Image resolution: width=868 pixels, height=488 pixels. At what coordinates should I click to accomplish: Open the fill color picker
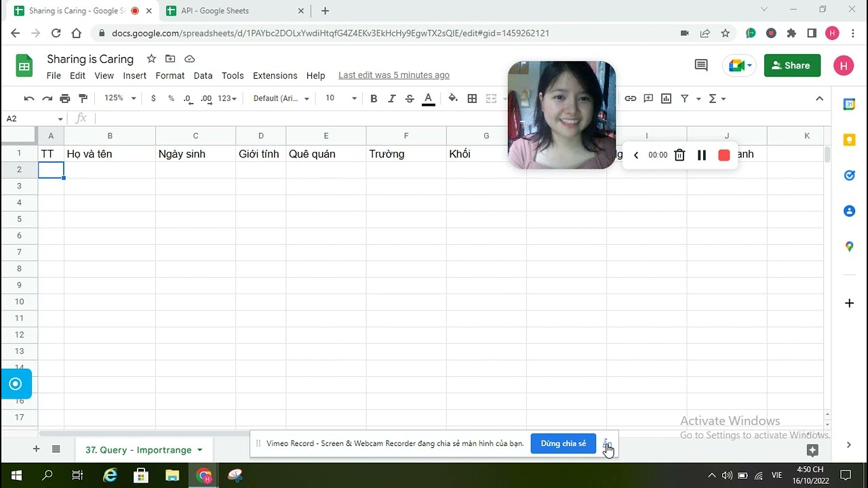coord(453,98)
